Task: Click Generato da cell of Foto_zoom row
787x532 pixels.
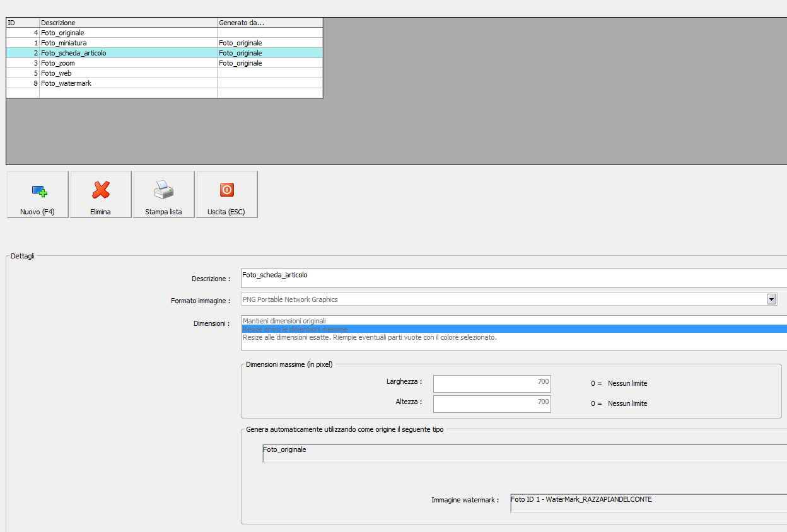Action: coord(270,63)
